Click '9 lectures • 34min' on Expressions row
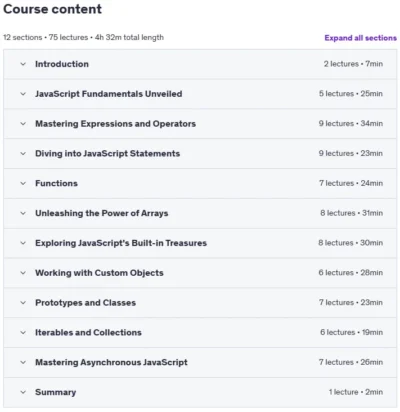400x412 pixels. click(351, 124)
